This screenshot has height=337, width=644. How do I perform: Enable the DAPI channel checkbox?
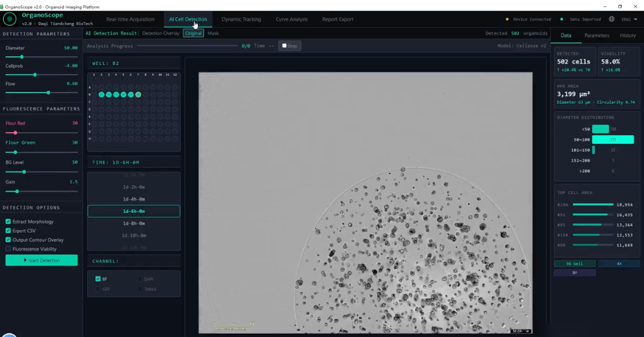139,278
